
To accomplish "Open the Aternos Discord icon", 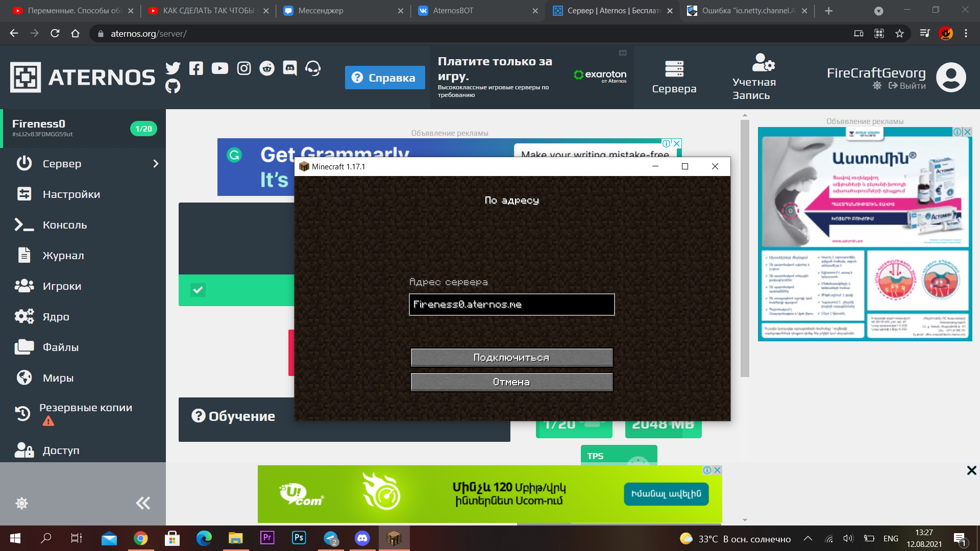I will click(290, 68).
